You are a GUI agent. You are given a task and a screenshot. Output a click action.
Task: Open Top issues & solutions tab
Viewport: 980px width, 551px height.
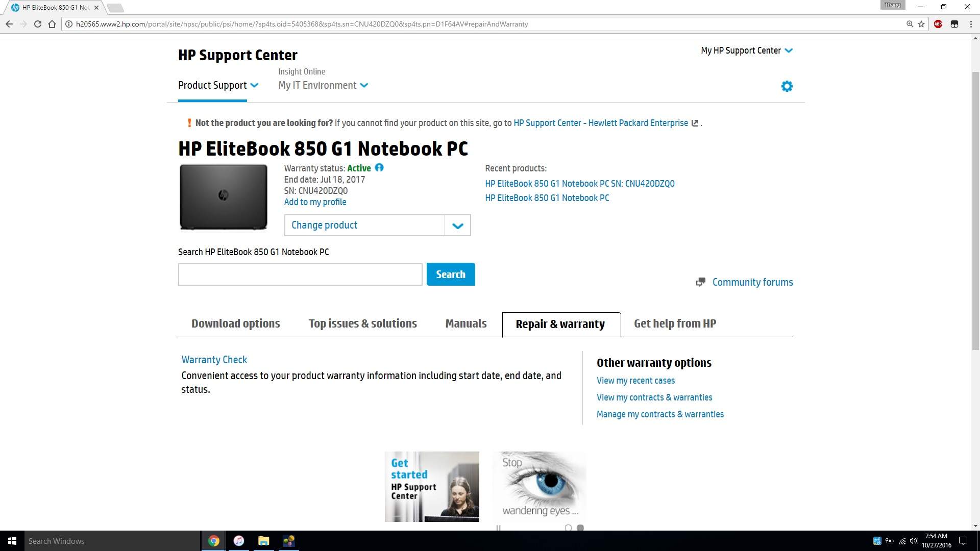(x=362, y=324)
